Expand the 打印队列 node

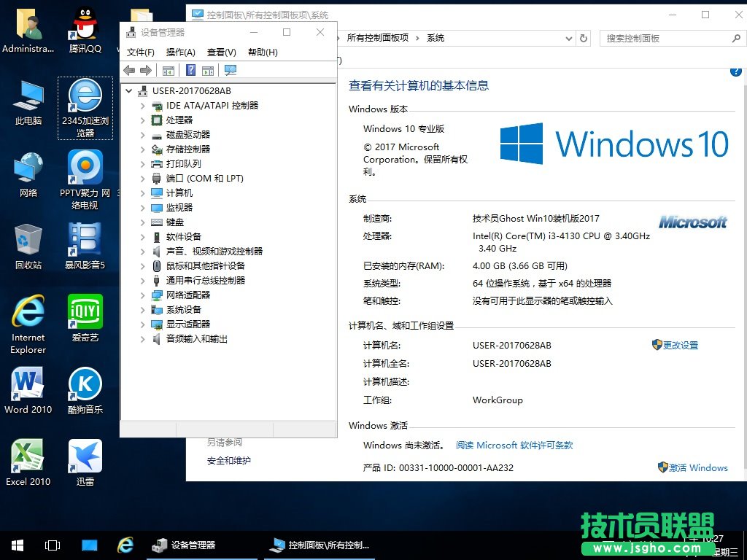click(x=142, y=164)
